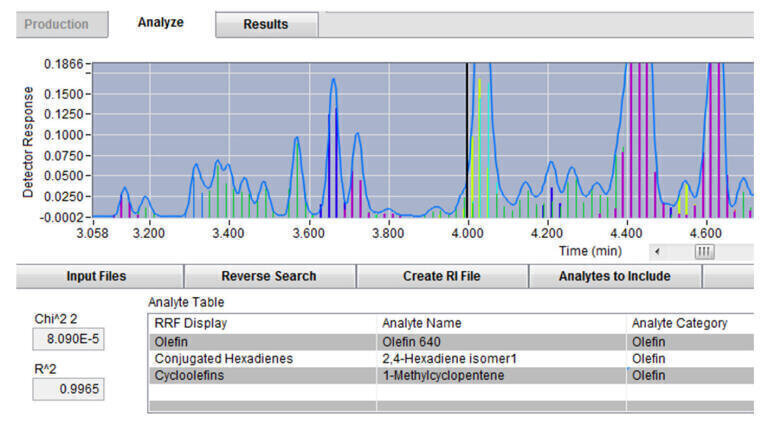
Task: Select Olefin category cell in 1-Methylcyclopentene row
Action: tap(691, 376)
